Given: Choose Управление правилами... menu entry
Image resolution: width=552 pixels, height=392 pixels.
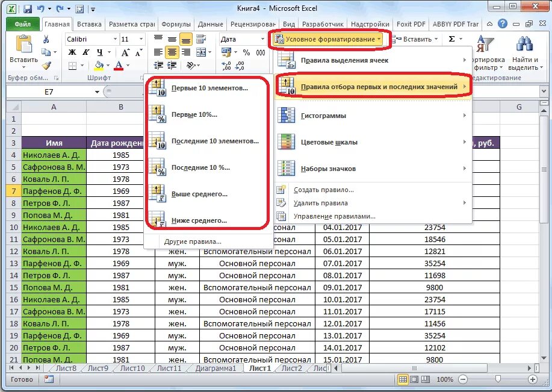Looking at the screenshot, I should click(x=373, y=216).
